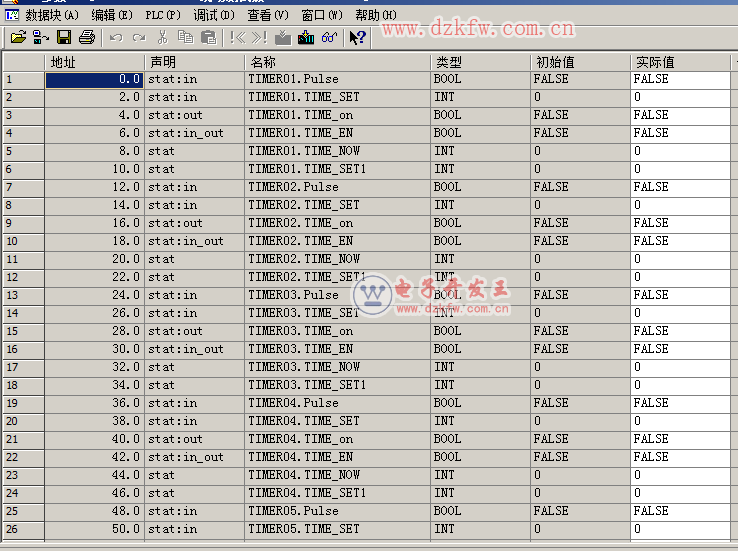The height and width of the screenshot is (551, 738).
Task: Select the highlighted address cell 0.0
Action: pyautogui.click(x=95, y=79)
